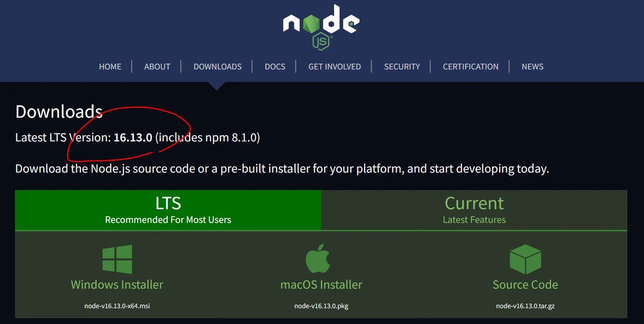Screen dimensions: 644x324
Task: Click node-v16.13.0.pkg file name
Action: [x=321, y=306]
